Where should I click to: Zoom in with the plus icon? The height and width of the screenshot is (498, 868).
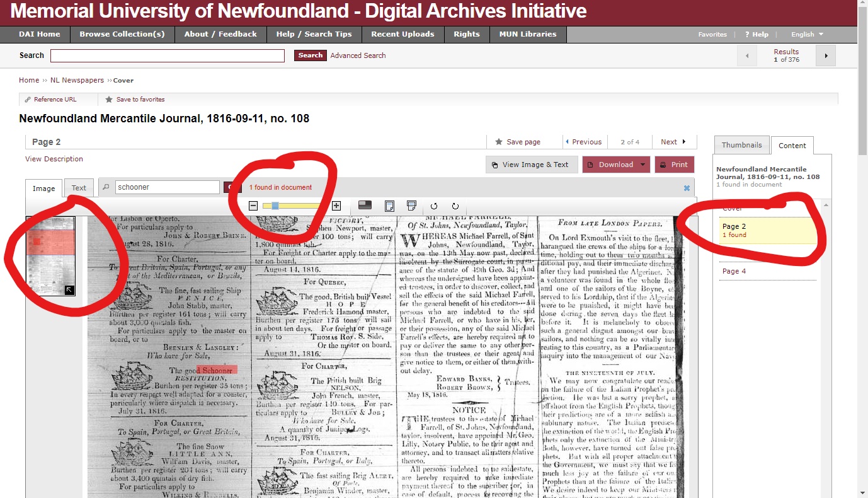point(336,206)
